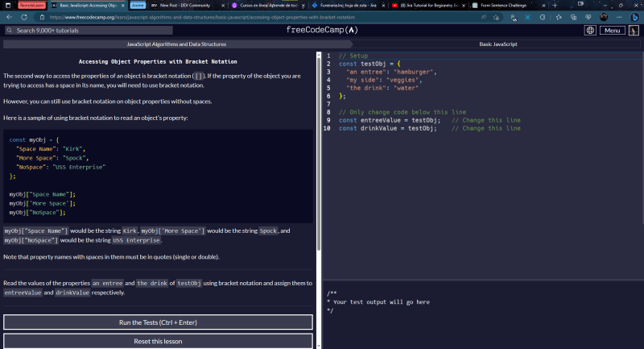Open the extension icon with US badge
Image resolution: width=644 pixels, height=349 pixels.
514,17
